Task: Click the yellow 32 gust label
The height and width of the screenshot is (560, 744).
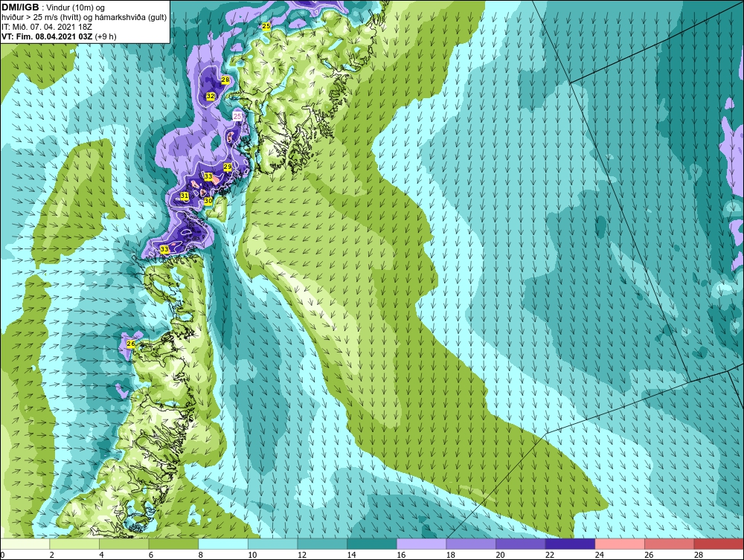Action: pos(211,96)
